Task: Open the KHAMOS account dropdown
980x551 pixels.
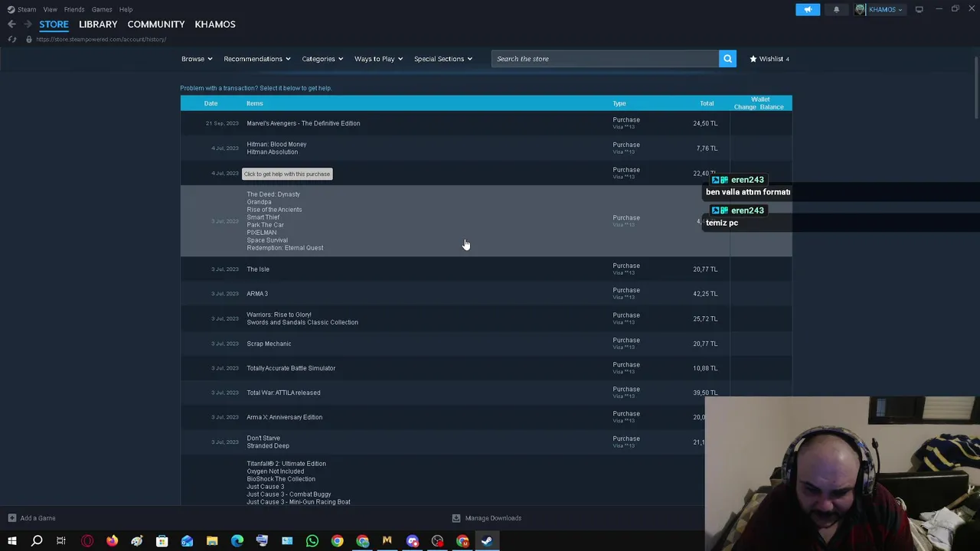Action: (x=886, y=9)
